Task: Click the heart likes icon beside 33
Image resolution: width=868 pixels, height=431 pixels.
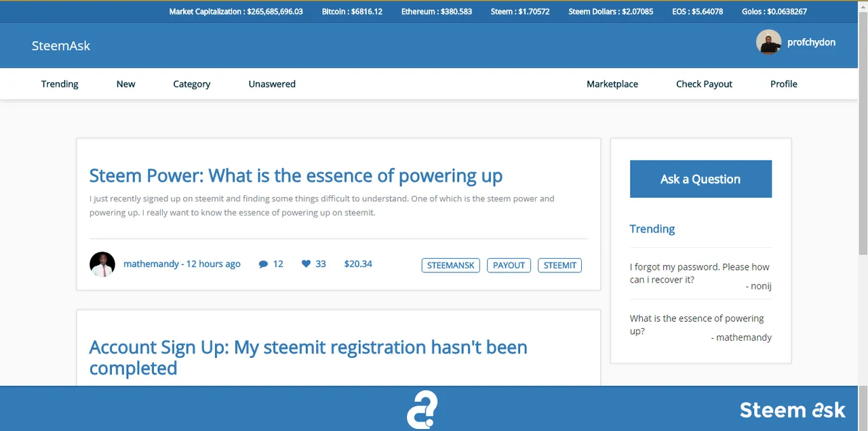Action: point(306,264)
